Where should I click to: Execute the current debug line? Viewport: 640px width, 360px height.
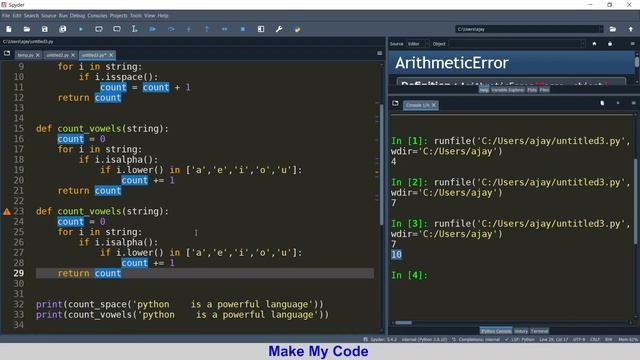(171, 29)
